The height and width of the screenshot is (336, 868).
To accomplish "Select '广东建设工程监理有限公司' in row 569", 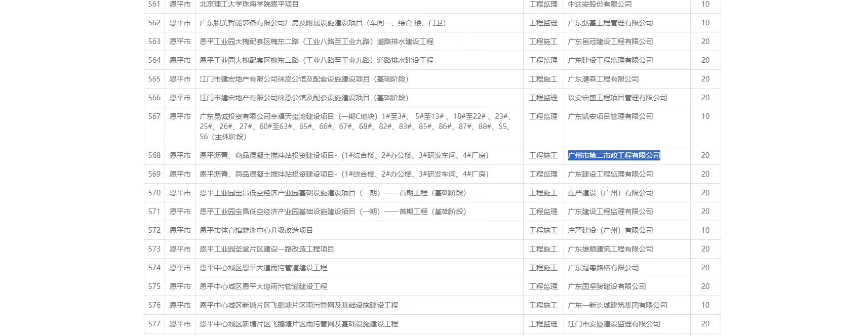I will coord(610,174).
